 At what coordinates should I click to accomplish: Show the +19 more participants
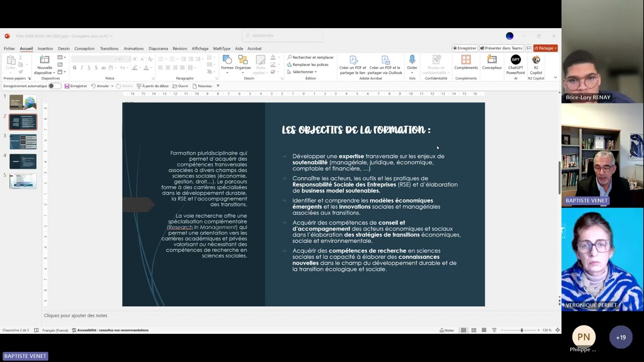pyautogui.click(x=621, y=337)
